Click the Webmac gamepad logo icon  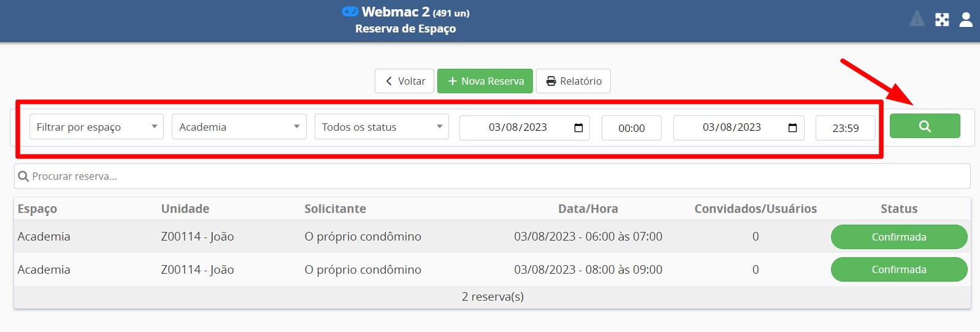[x=350, y=12]
